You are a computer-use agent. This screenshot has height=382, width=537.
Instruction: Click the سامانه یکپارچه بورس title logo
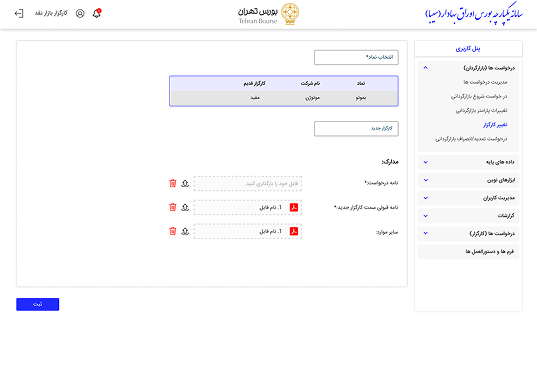coord(474,14)
